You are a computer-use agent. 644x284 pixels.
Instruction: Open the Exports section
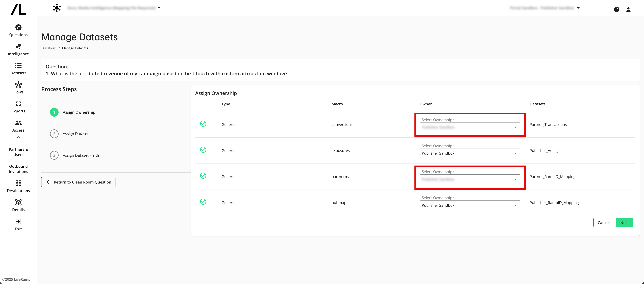point(18,107)
